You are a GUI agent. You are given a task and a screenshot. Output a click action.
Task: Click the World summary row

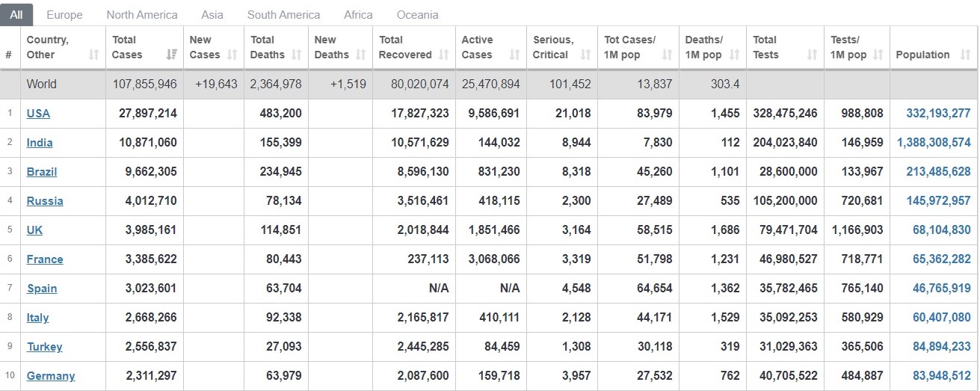pyautogui.click(x=41, y=84)
